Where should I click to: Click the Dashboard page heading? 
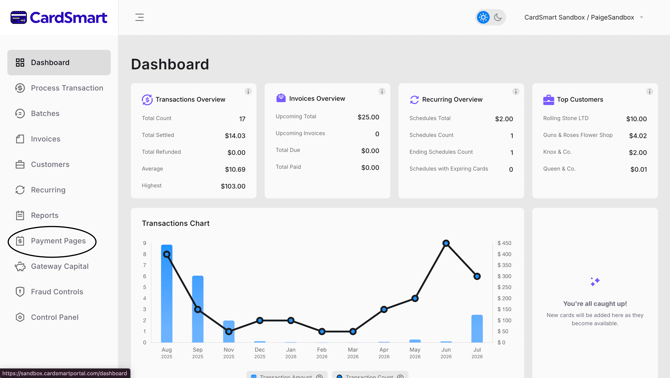coord(170,64)
